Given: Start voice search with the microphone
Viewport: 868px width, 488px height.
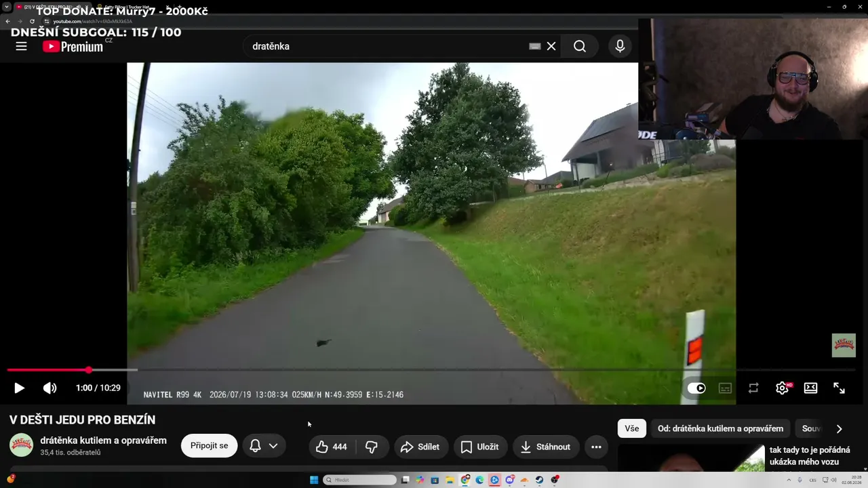Looking at the screenshot, I should 620,46.
